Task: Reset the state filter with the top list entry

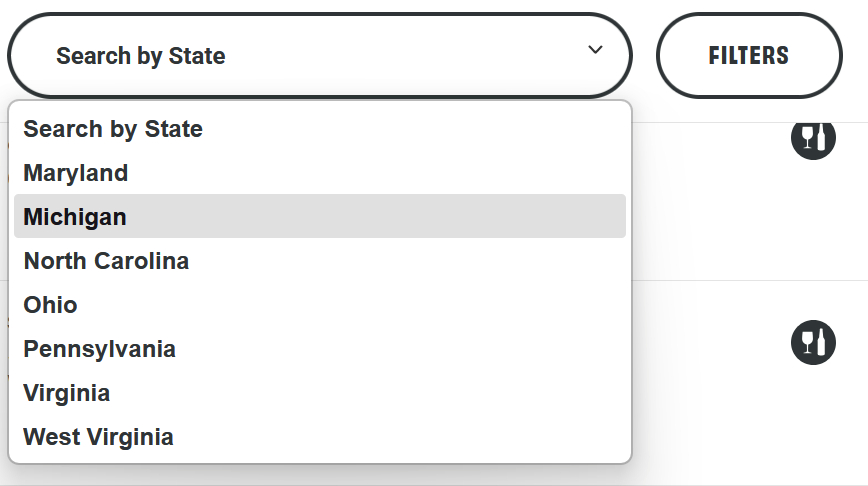Action: [113, 129]
